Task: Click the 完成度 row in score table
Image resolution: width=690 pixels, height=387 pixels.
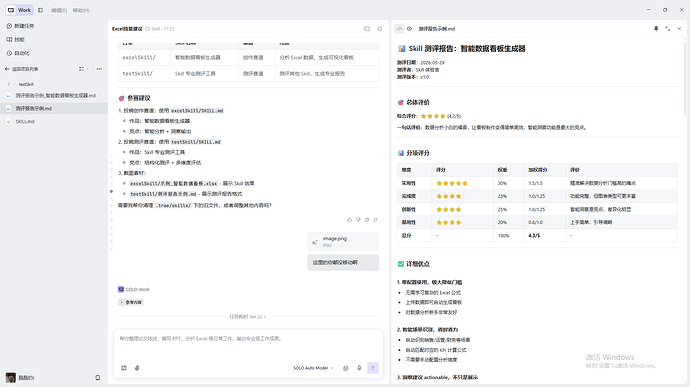Action: coord(537,196)
